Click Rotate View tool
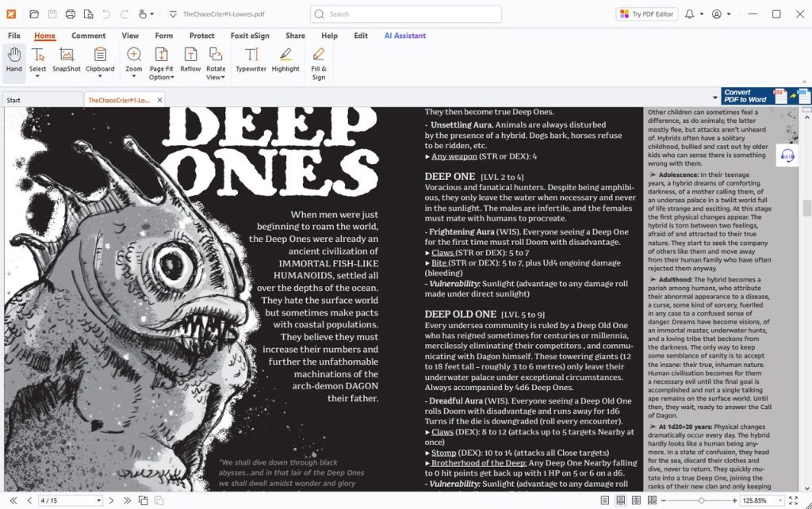812x509 pixels. (216, 63)
